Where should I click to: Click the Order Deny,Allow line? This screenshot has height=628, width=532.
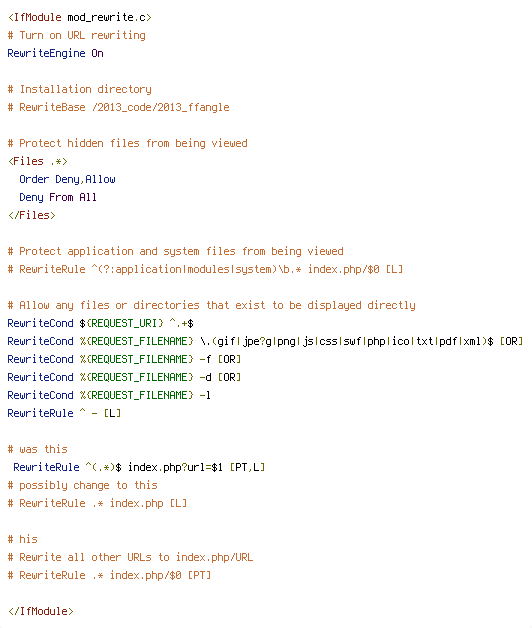(x=67, y=179)
